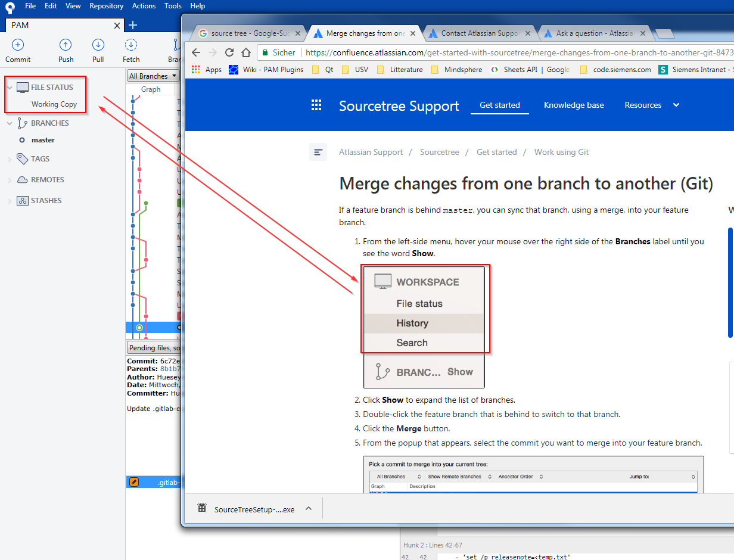Viewport: 734px width, 560px height.
Task: Select the master branch
Action: click(x=43, y=140)
